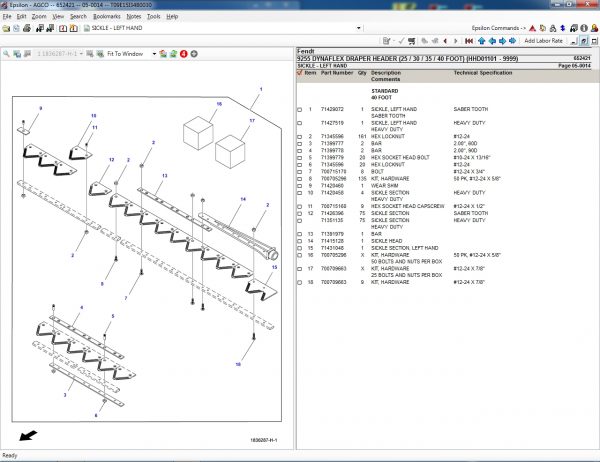Check box for item 7 BOLT row
The width and height of the screenshot is (600, 462).
tap(300, 172)
